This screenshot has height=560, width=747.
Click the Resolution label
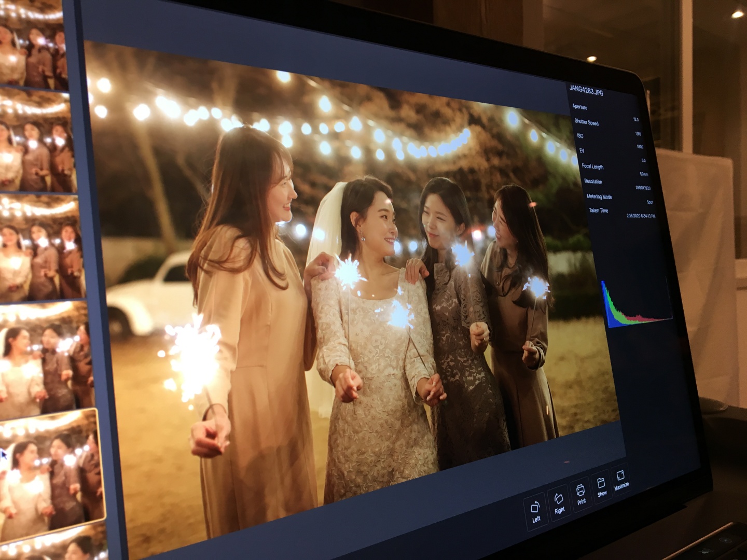click(x=593, y=181)
